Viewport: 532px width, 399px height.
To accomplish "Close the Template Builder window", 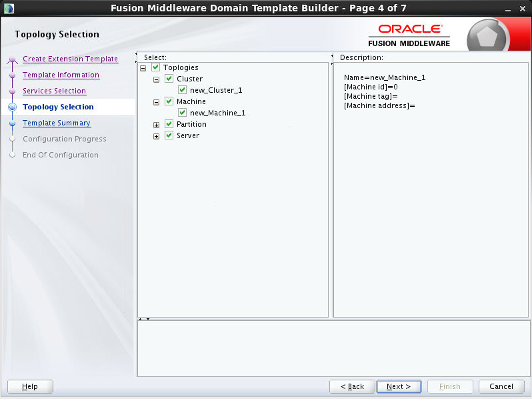I will pyautogui.click(x=523, y=9).
